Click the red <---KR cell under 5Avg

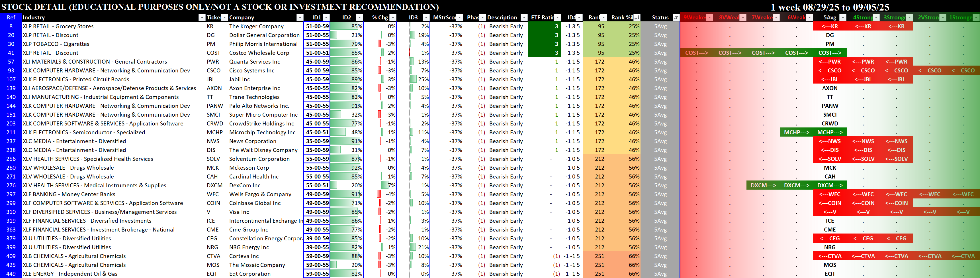830,26
